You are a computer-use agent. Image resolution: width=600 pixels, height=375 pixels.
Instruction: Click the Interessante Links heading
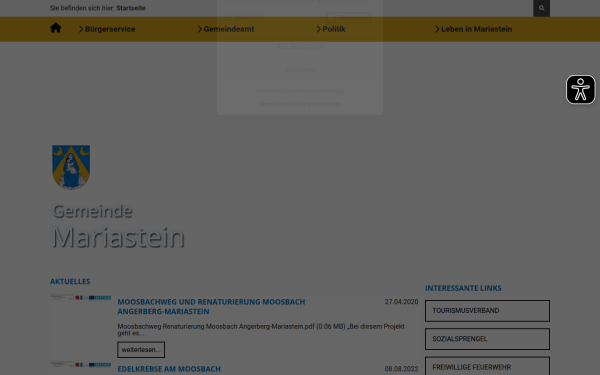[x=463, y=288]
